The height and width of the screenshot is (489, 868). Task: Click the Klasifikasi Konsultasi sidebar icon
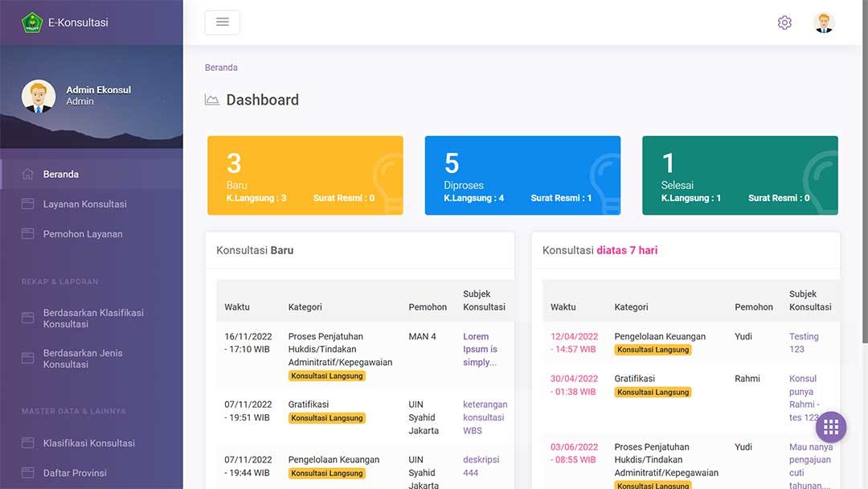[28, 443]
